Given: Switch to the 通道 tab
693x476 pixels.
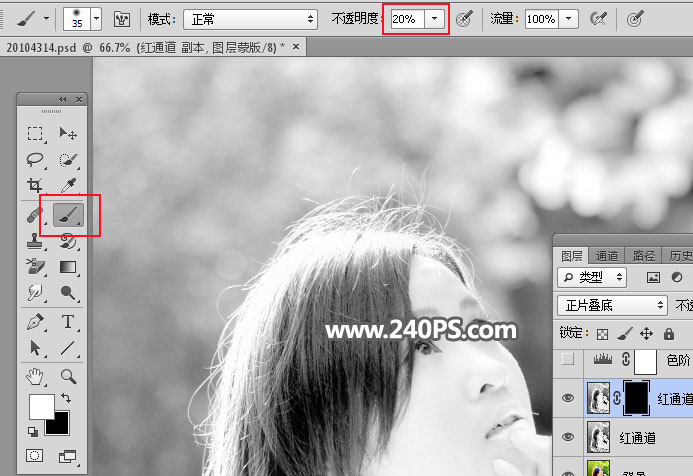Looking at the screenshot, I should [x=606, y=256].
